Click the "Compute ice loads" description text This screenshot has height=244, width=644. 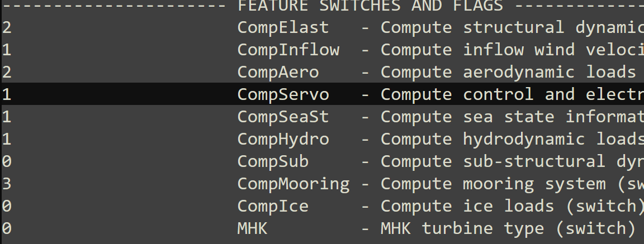467,206
